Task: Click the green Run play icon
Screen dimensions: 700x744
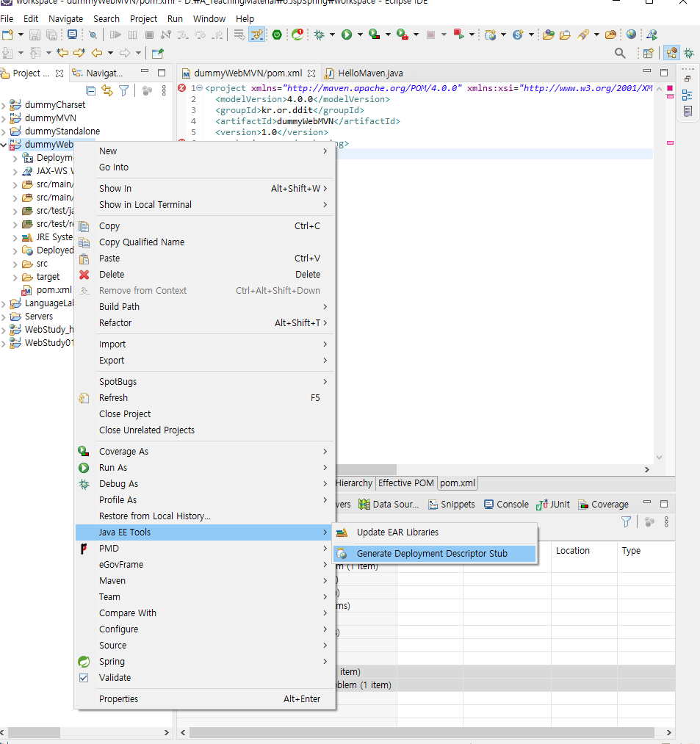Action: [347, 35]
